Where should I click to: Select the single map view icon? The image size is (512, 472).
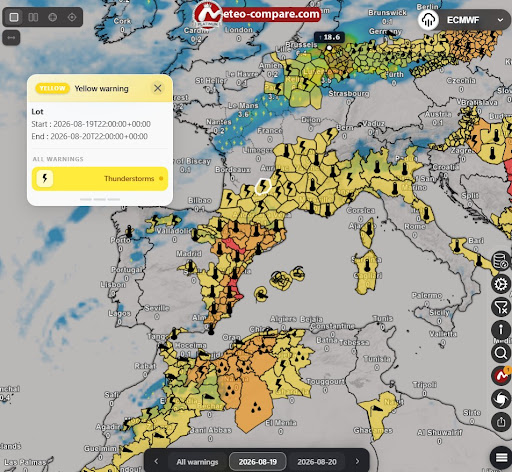click(14, 17)
